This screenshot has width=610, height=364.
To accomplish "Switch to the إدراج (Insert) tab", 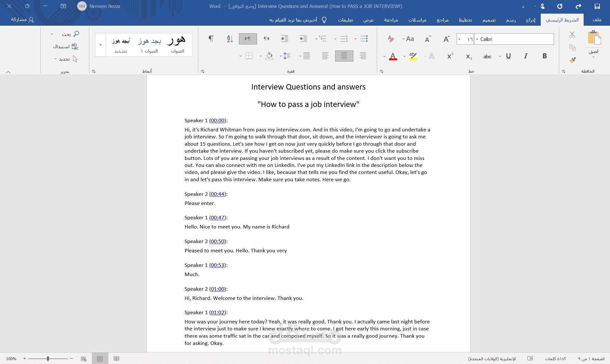I will 531,20.
